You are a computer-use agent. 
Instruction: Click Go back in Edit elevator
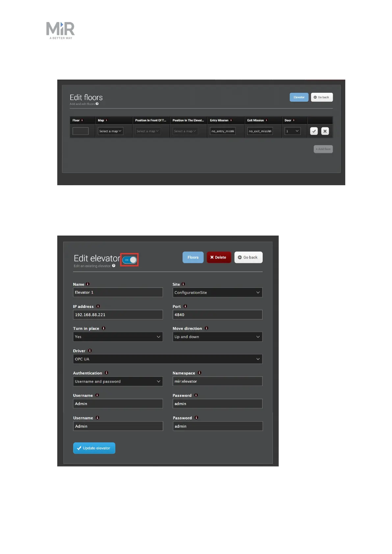248,257
